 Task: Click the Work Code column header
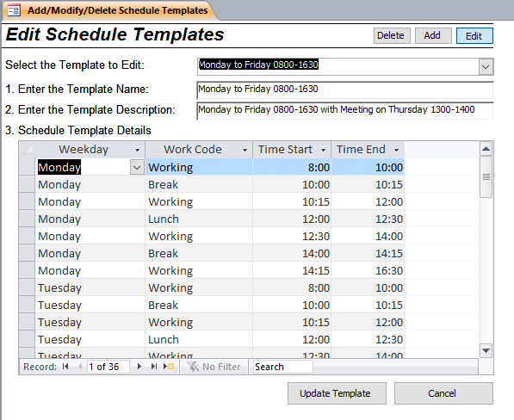click(199, 150)
